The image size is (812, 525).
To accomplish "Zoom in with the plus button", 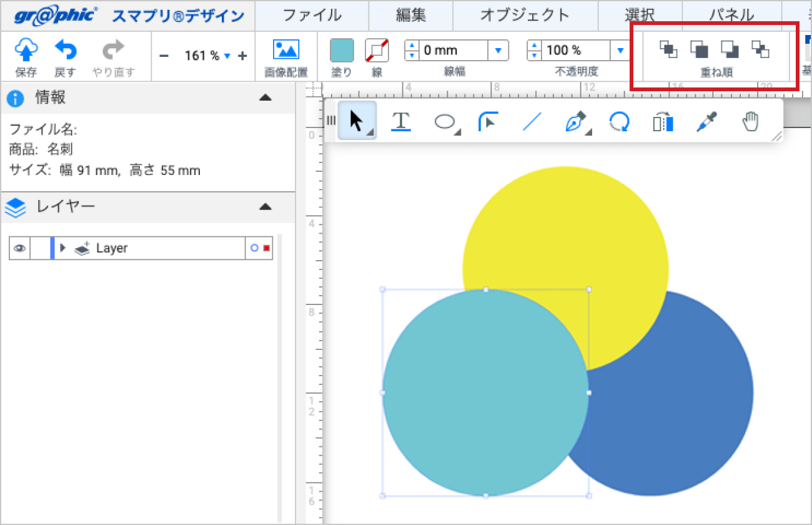I will [242, 56].
